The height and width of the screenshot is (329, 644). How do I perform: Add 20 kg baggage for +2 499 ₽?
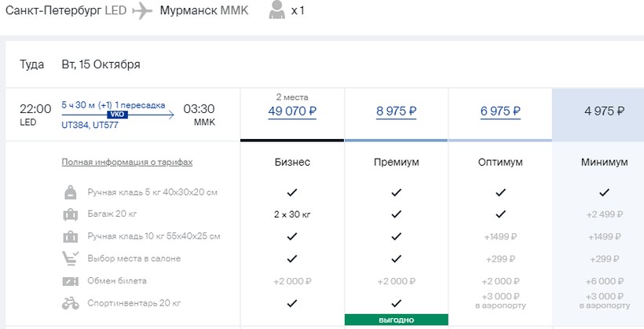tap(604, 214)
